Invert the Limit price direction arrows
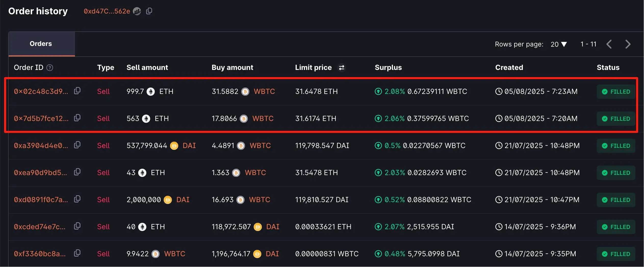Screen dimensions: 644x267 coord(341,67)
